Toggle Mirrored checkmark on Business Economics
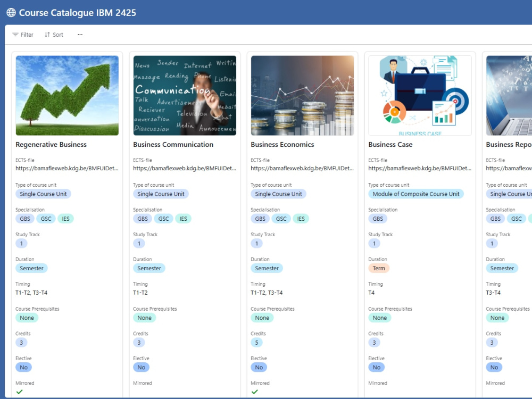The image size is (532, 399). (254, 392)
